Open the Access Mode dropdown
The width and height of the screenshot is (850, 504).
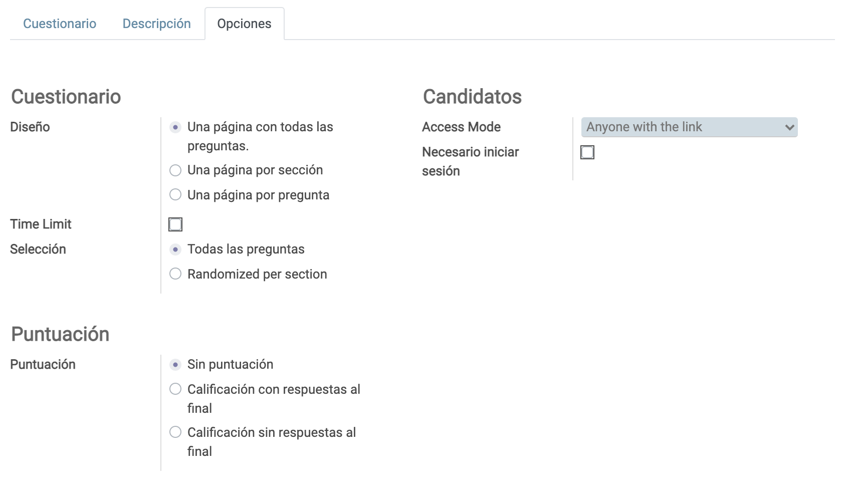click(x=689, y=127)
